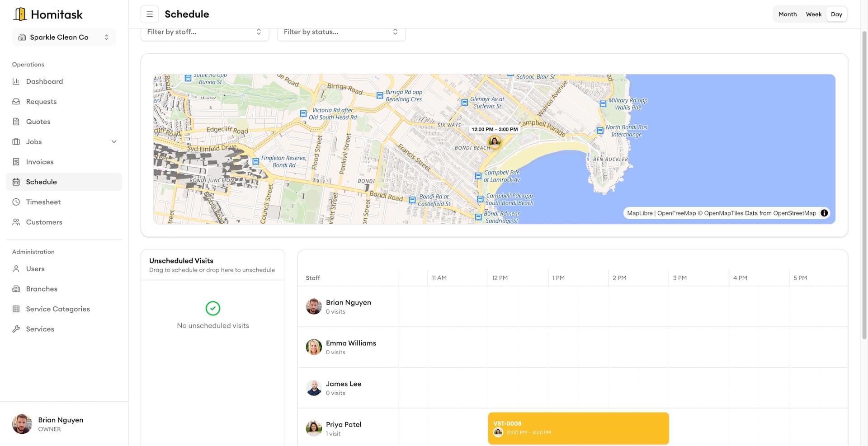Click the OpenStreetMap attribution link
Screen dimensions: 868x446
tap(795, 213)
